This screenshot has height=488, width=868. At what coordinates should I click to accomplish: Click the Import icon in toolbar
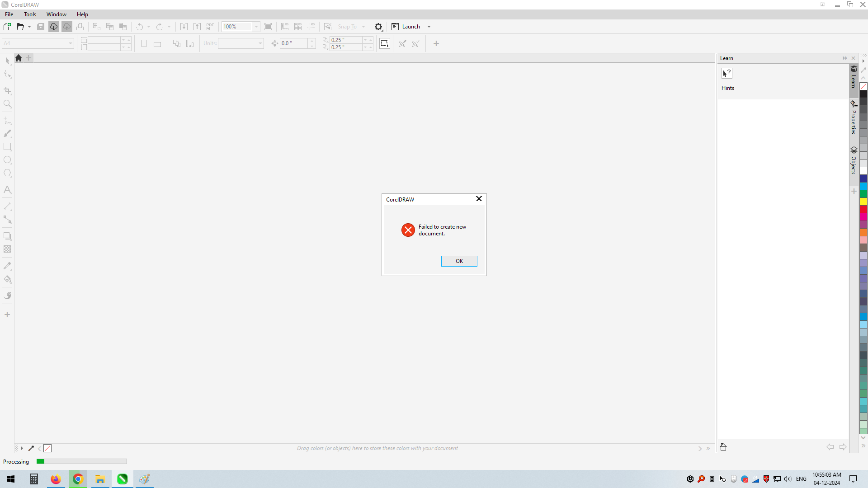click(x=184, y=27)
